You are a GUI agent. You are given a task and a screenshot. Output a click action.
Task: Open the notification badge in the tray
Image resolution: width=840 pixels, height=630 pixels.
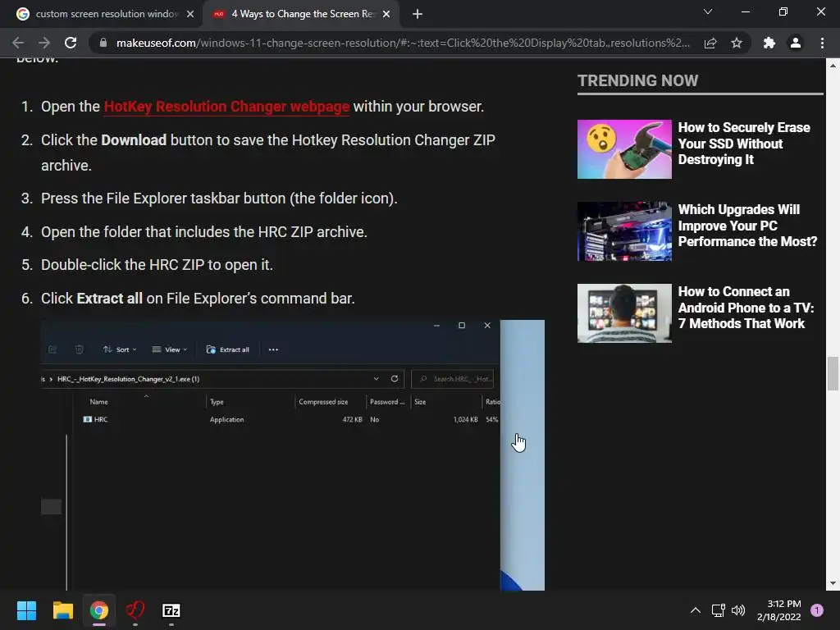[817, 610]
